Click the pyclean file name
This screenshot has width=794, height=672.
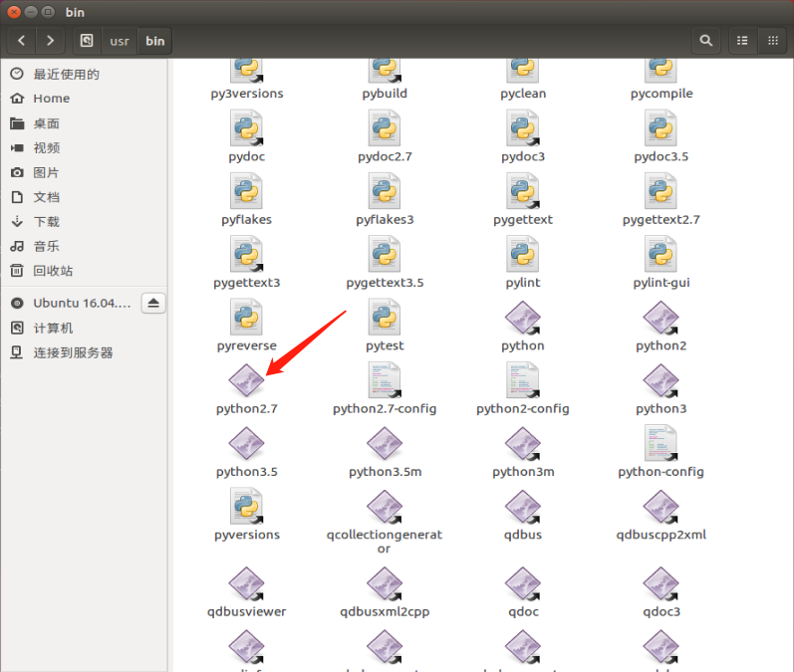523,94
